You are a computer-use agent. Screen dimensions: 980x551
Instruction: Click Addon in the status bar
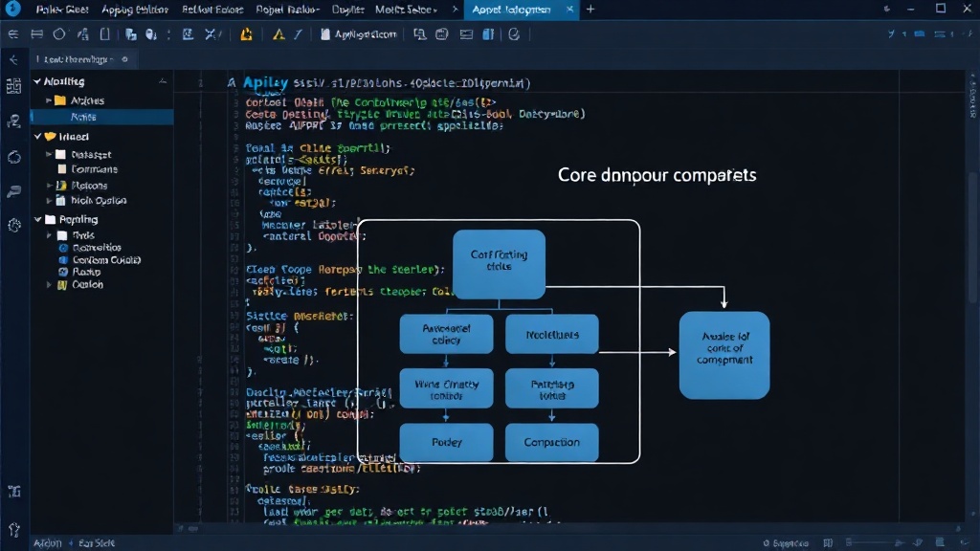point(48,543)
